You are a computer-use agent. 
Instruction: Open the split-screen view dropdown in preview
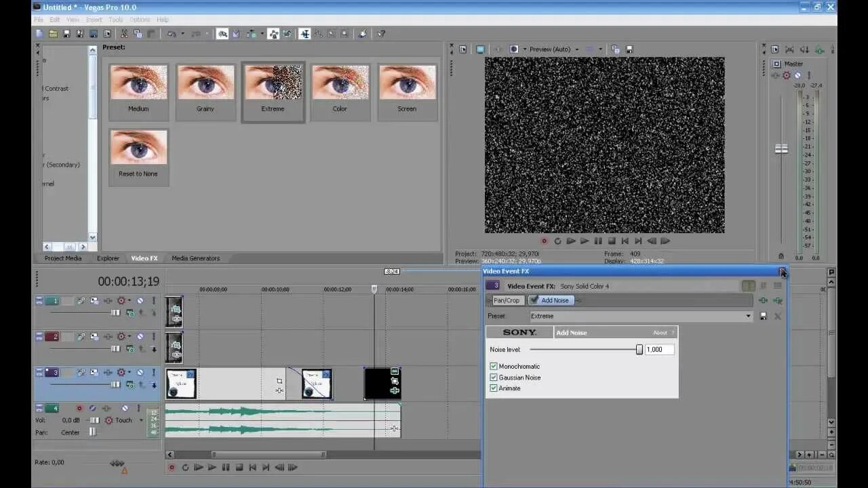(524, 49)
